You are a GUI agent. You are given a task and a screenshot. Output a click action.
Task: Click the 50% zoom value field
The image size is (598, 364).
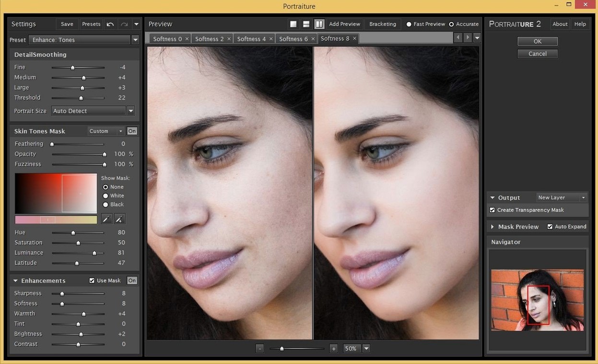(x=352, y=349)
